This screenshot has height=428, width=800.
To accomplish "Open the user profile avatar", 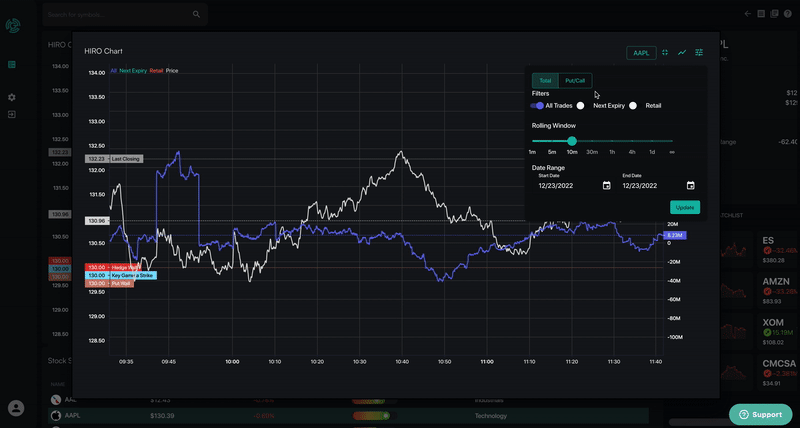I will tap(16, 408).
